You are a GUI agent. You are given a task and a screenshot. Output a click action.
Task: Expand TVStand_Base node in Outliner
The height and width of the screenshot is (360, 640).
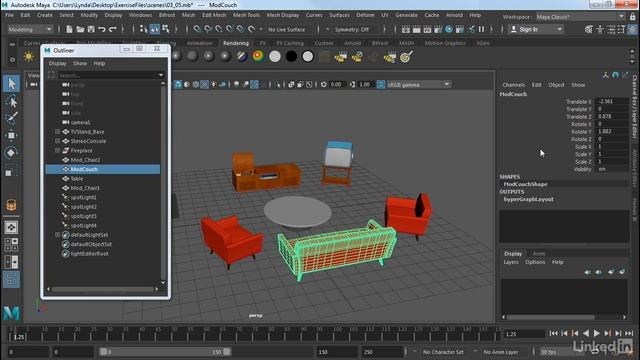pos(57,132)
